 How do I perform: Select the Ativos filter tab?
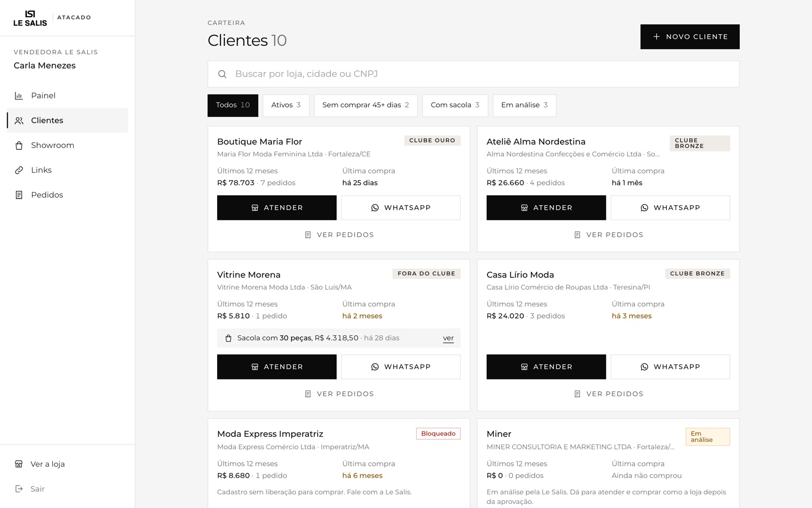pos(286,105)
